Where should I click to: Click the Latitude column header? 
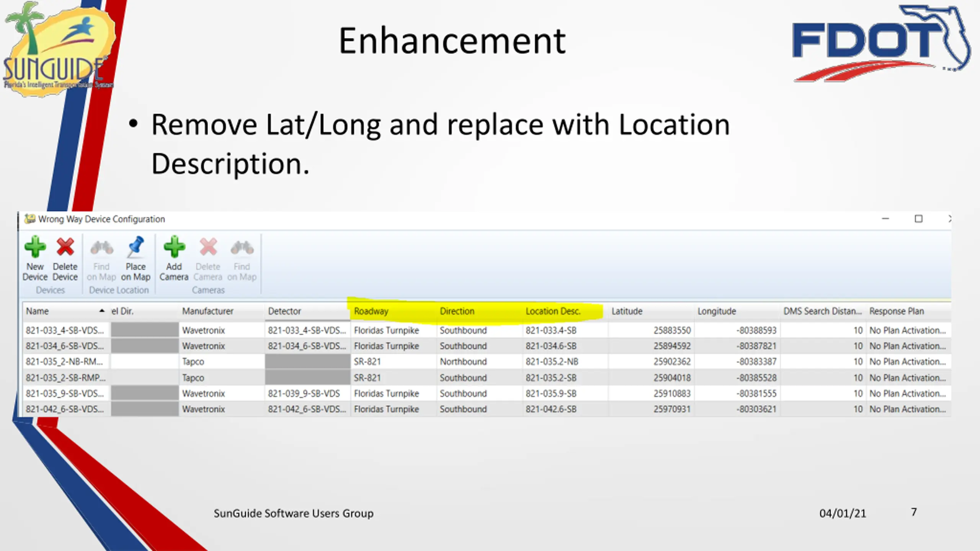[651, 311]
